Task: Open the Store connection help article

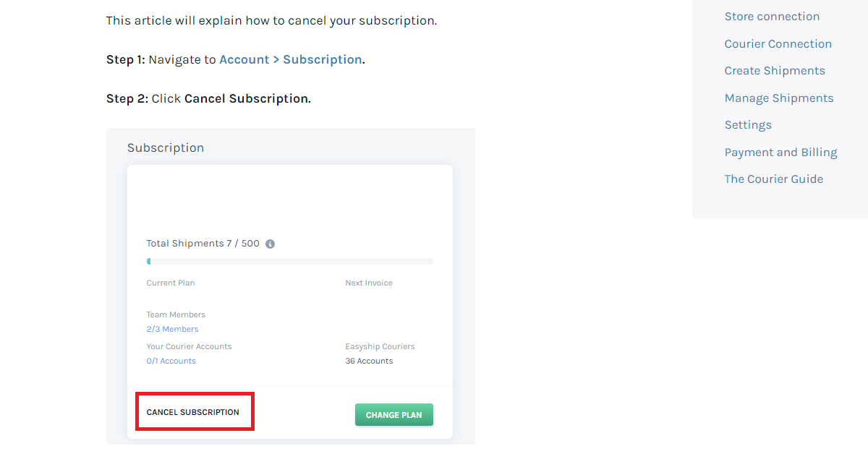Action: pos(772,16)
